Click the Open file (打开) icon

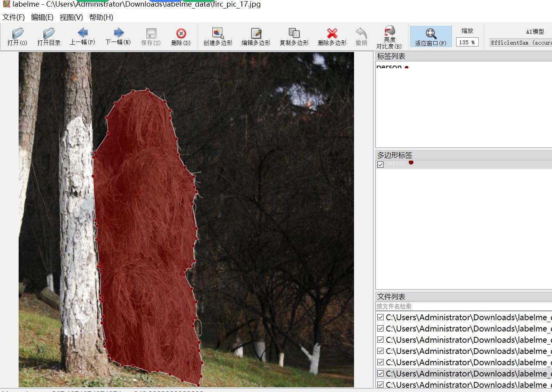click(x=17, y=36)
